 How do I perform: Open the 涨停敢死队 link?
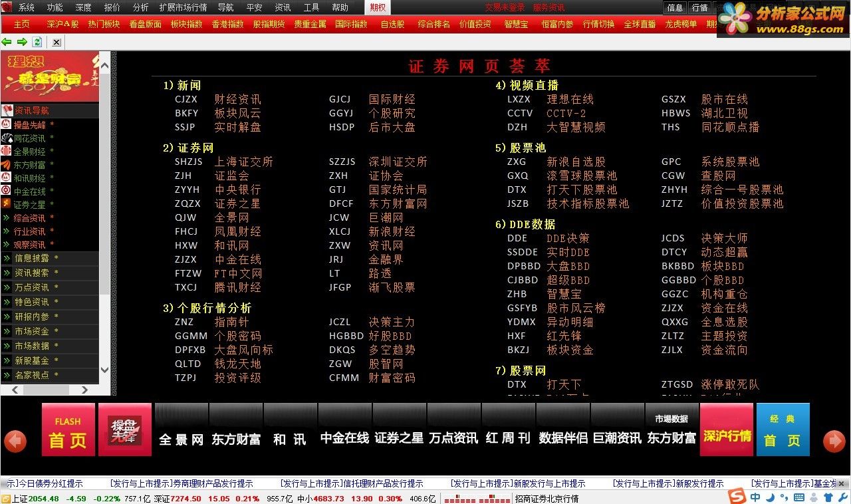point(730,384)
